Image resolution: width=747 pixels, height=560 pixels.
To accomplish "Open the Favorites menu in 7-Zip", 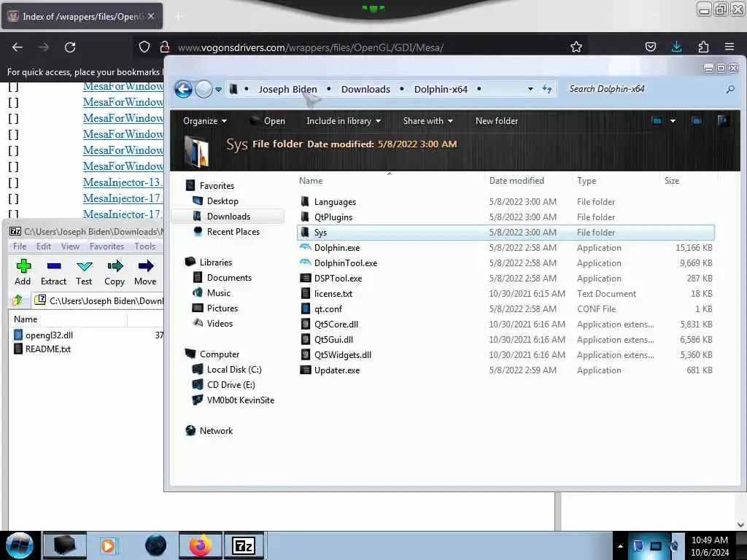I will click(107, 246).
